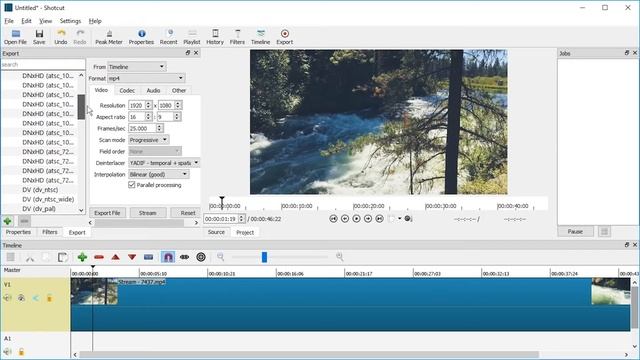The width and height of the screenshot is (640, 360).
Task: Click the preset search field
Action: [x=42, y=64]
